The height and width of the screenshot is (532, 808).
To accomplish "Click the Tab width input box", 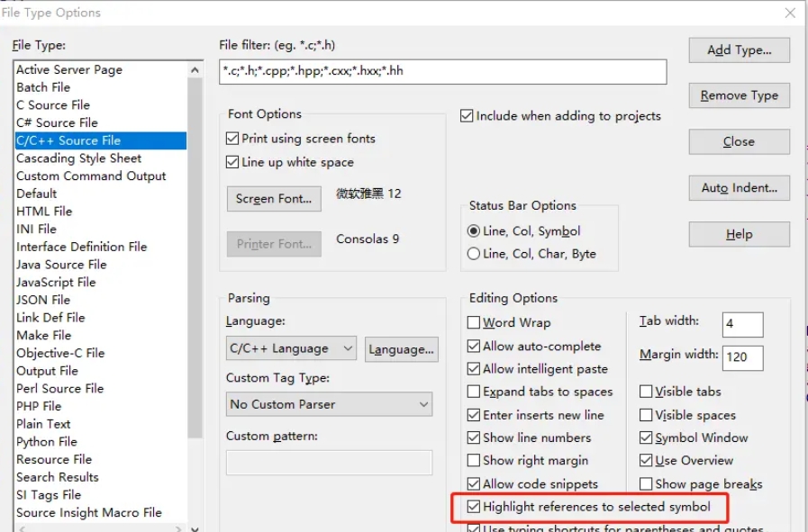I will [742, 324].
